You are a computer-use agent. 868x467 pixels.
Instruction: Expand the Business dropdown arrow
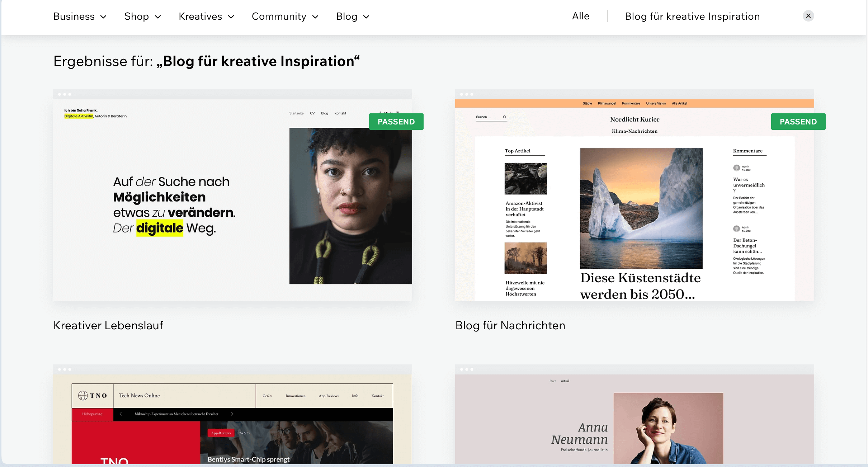[103, 17]
